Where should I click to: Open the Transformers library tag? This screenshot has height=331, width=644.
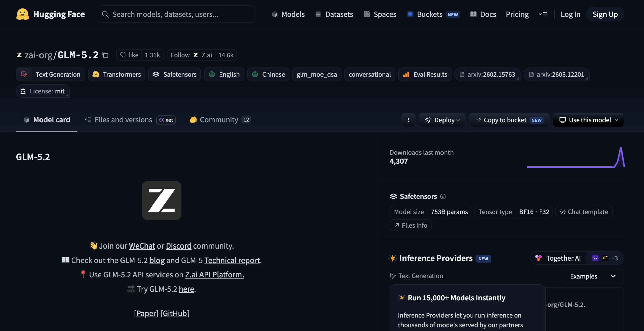pos(116,74)
